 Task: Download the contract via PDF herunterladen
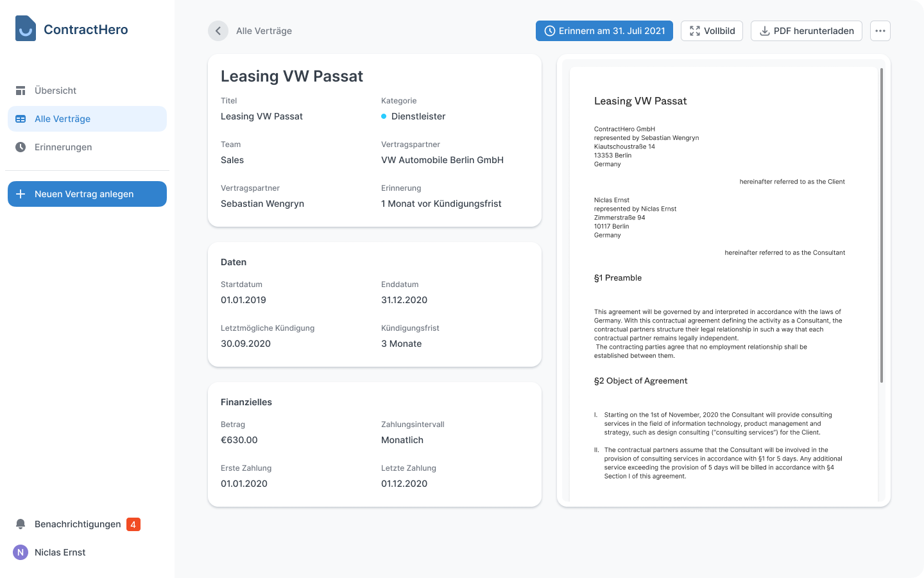pos(807,31)
